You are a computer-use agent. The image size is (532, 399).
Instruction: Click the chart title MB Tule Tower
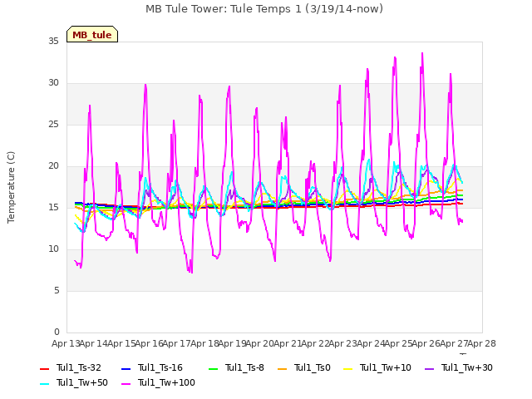pyautogui.click(x=264, y=9)
